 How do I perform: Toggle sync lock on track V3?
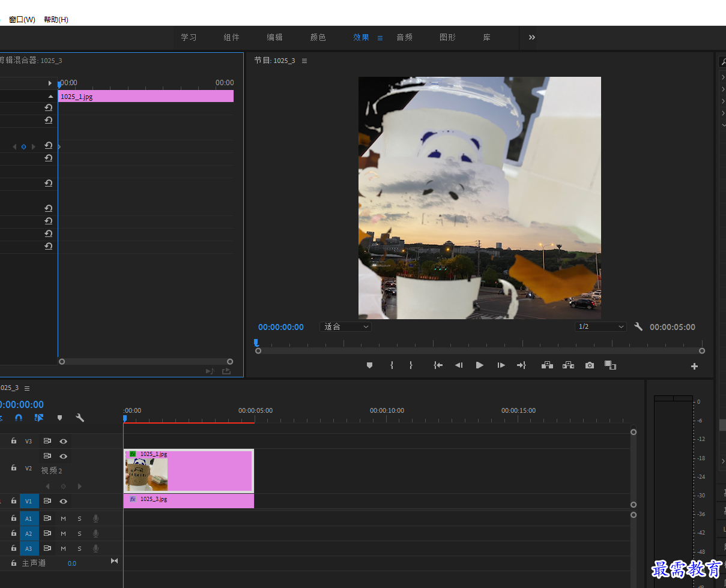point(47,441)
